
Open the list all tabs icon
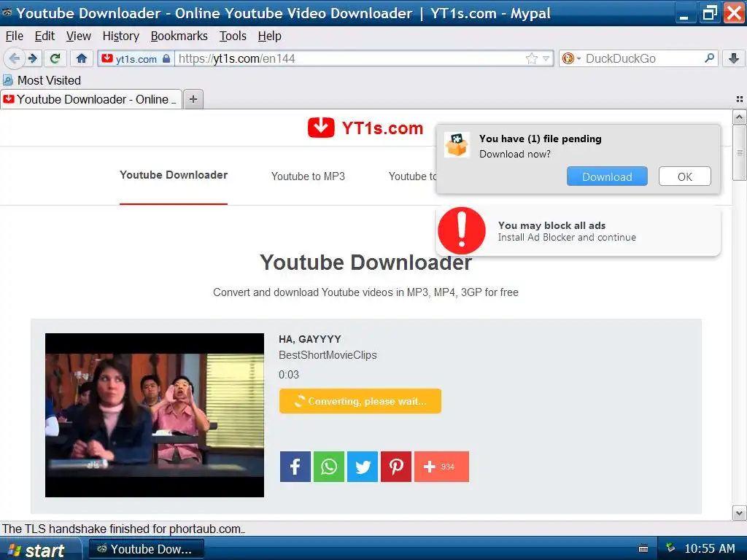pos(740,99)
